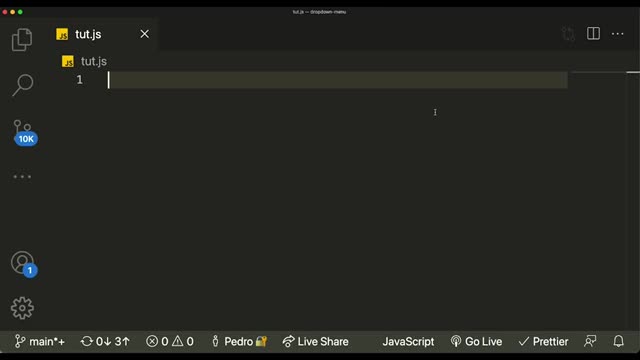The height and width of the screenshot is (360, 640).
Task: Open the Accounts menu
Action: coord(23,264)
